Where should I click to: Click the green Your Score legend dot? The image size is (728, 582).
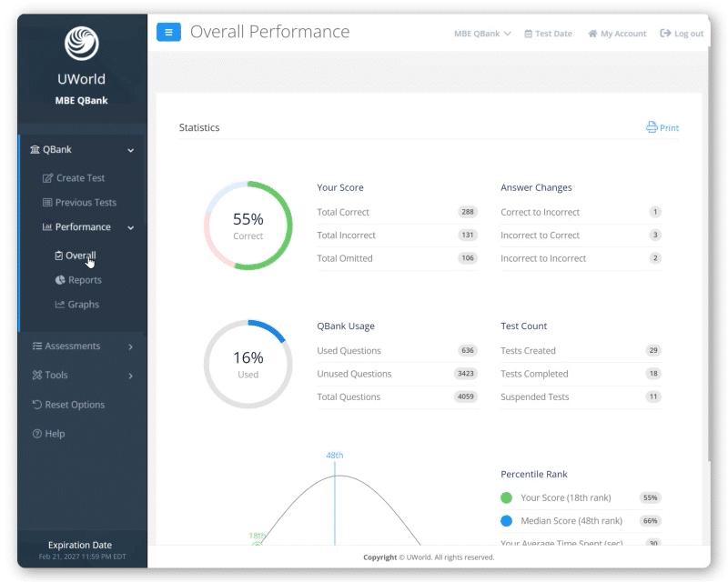pos(507,498)
